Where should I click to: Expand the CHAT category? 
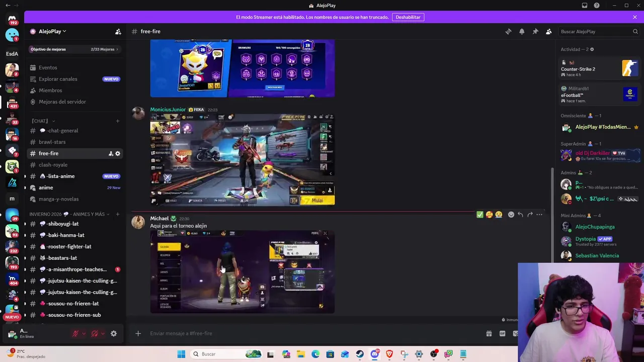43,121
